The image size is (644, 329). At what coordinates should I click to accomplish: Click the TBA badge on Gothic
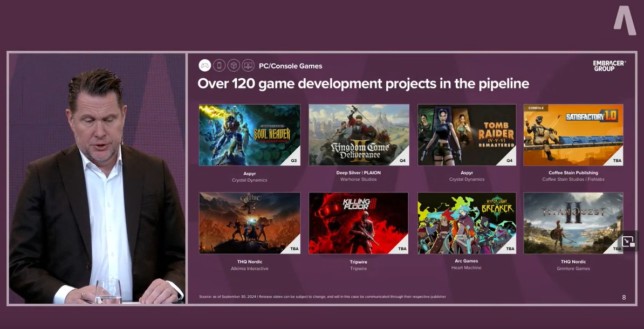pyautogui.click(x=294, y=249)
